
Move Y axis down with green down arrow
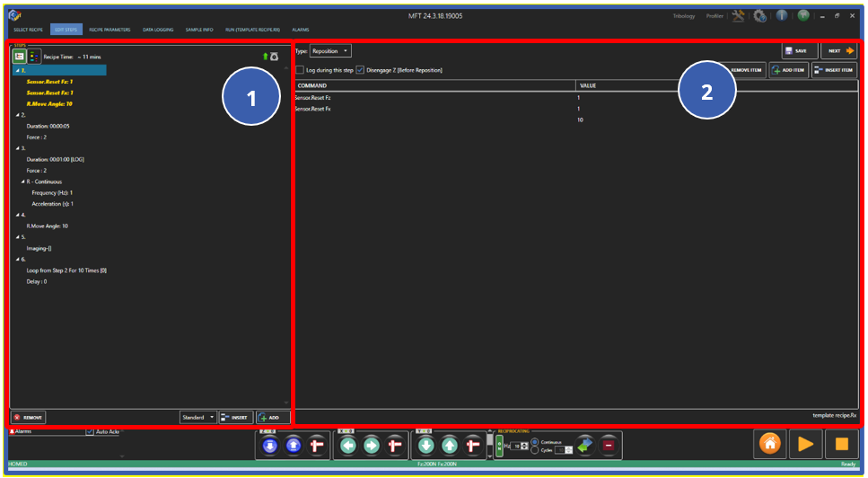click(426, 446)
